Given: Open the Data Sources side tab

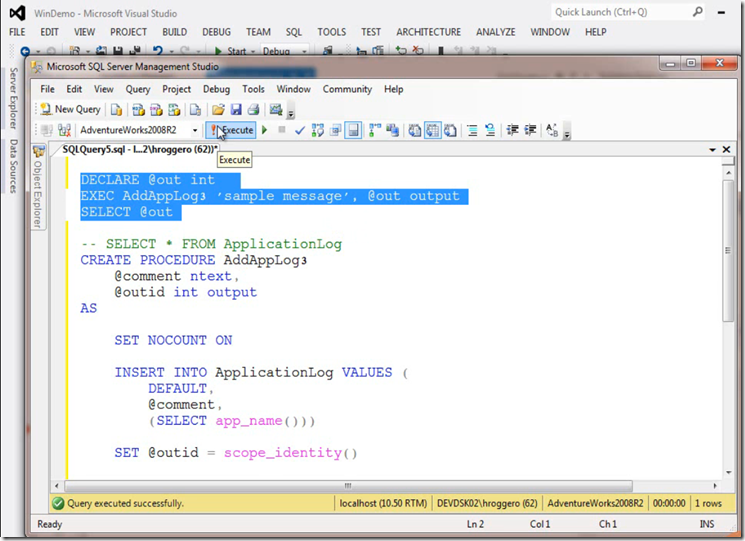Looking at the screenshot, I should pyautogui.click(x=14, y=166).
